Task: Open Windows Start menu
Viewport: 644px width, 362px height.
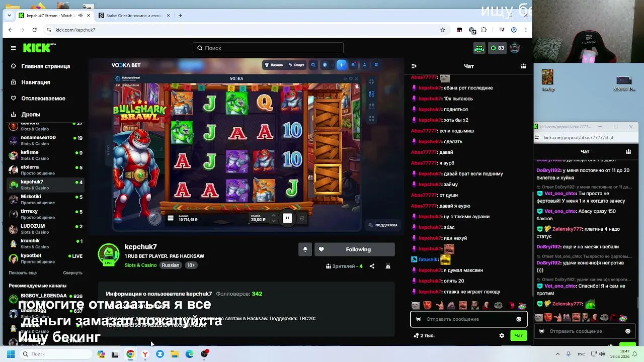Action: click(x=11, y=354)
